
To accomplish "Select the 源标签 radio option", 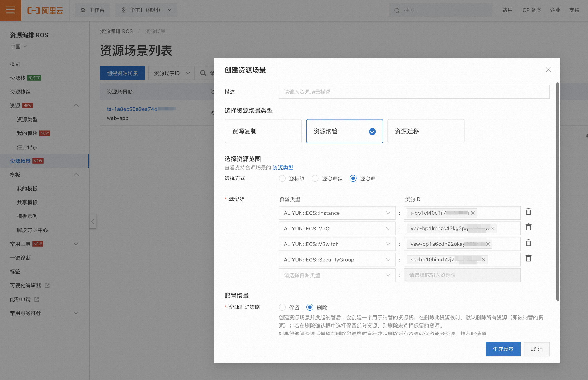I will click(x=282, y=178).
